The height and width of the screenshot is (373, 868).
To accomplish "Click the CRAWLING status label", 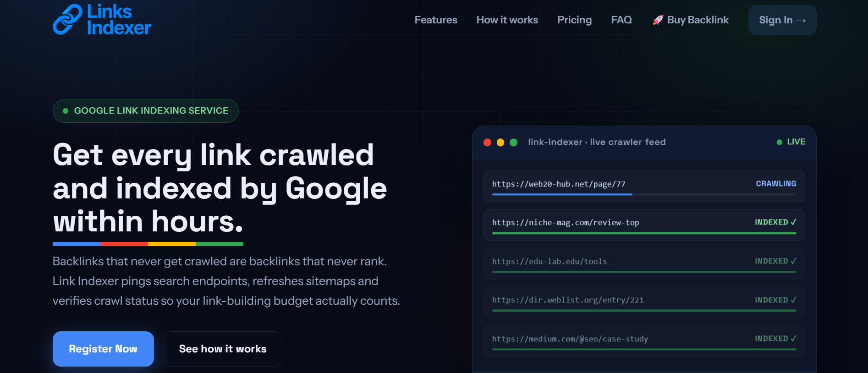I will pos(776,184).
